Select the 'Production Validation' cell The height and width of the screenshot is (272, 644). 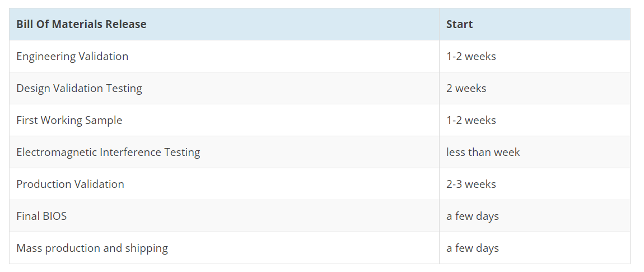pyautogui.click(x=224, y=184)
